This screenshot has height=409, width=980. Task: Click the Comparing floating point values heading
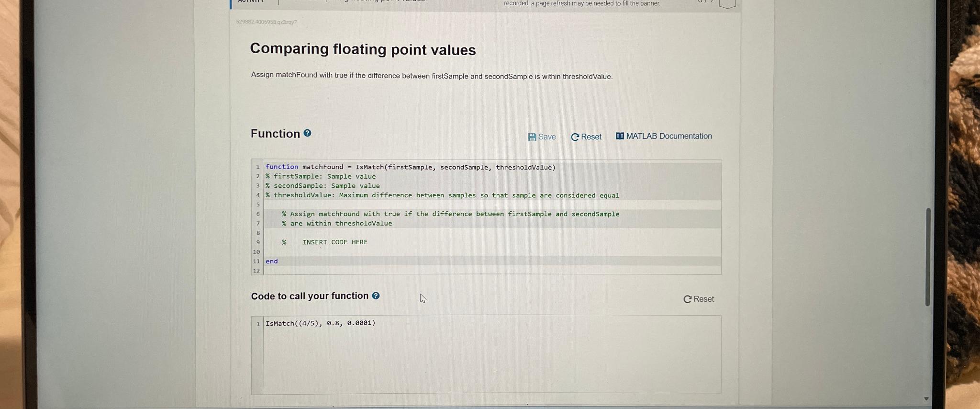coord(363,49)
